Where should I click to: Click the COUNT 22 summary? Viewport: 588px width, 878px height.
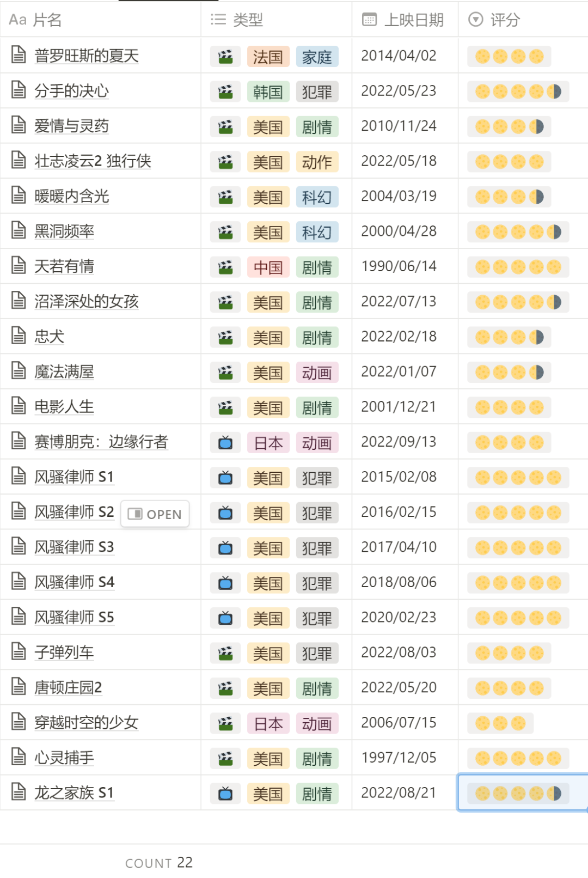[159, 863]
